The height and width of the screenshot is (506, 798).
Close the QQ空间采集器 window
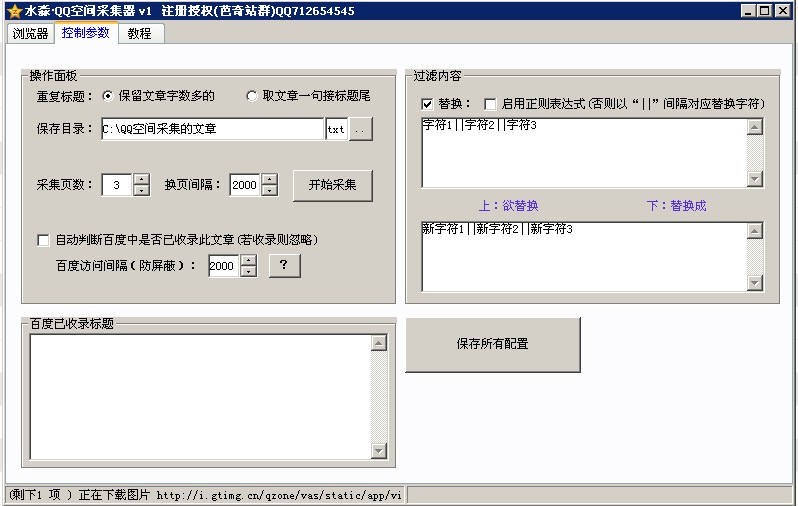[783, 11]
